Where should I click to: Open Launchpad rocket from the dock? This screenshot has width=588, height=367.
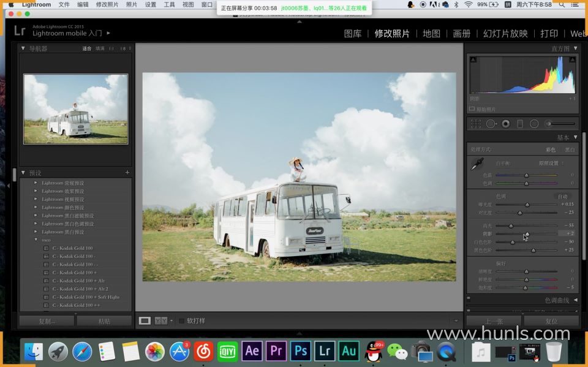point(58,352)
